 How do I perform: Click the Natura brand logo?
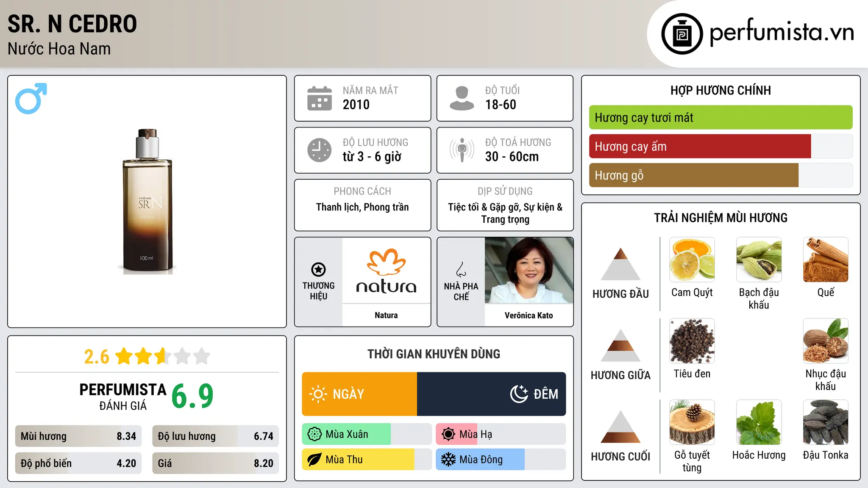386,271
